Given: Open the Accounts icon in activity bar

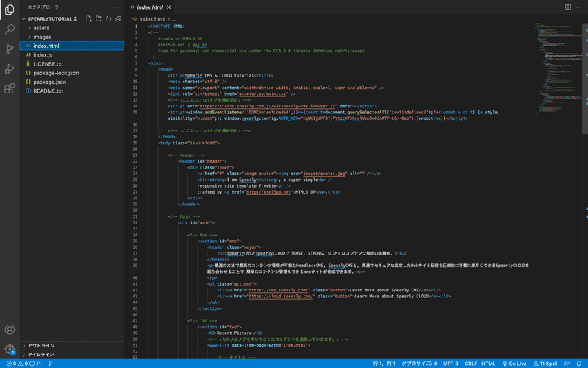Looking at the screenshot, I should click(10, 329).
